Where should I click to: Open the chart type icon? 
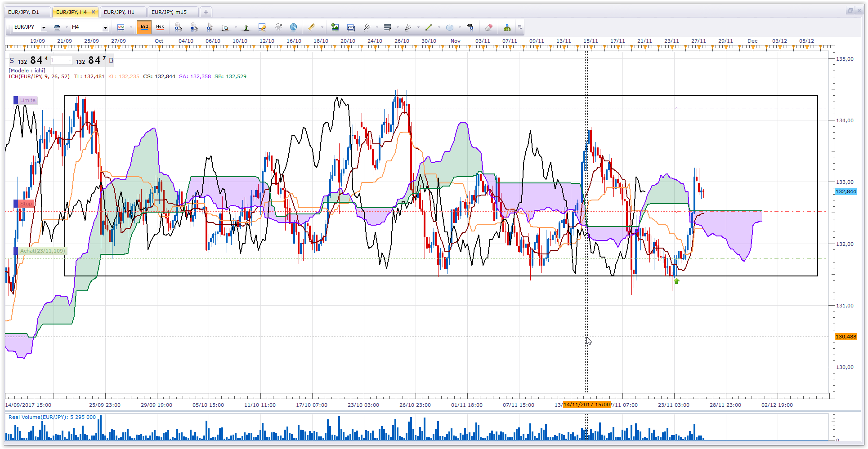point(121,27)
